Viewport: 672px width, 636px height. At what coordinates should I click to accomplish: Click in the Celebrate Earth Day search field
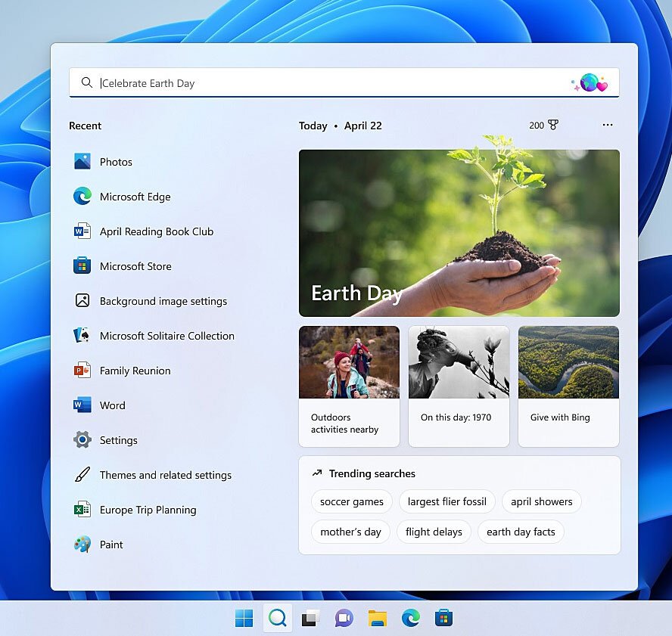click(x=344, y=82)
